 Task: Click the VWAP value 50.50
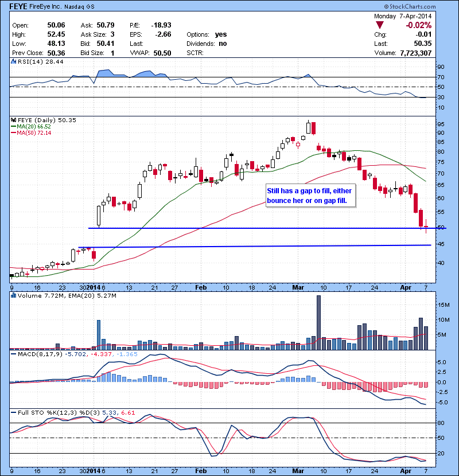[162, 53]
